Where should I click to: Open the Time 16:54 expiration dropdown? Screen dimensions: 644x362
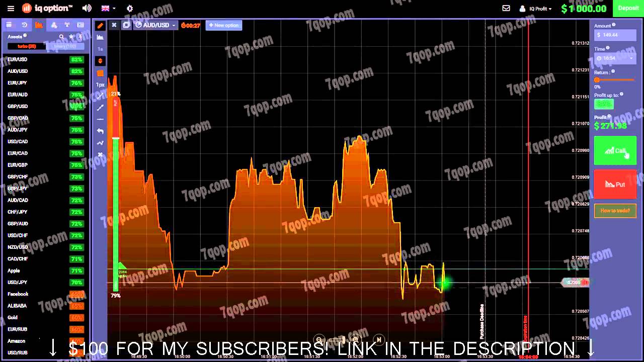click(614, 58)
